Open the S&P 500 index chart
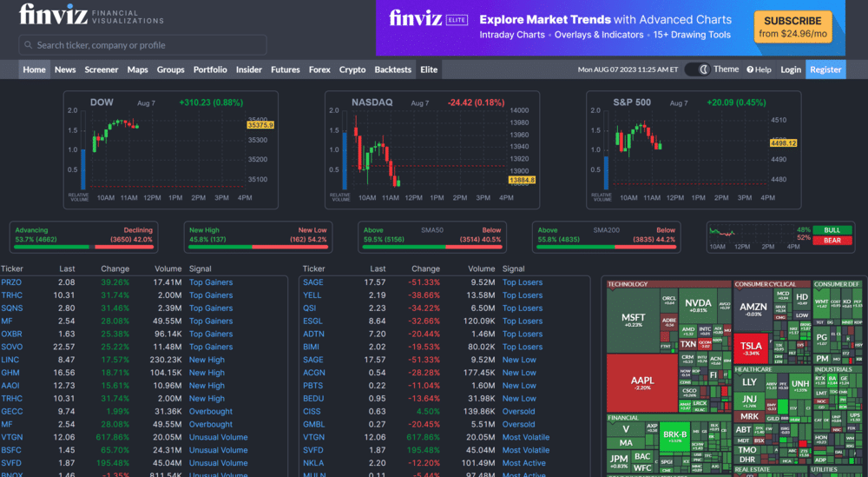Viewport: 868px width, 477px height. (694, 150)
